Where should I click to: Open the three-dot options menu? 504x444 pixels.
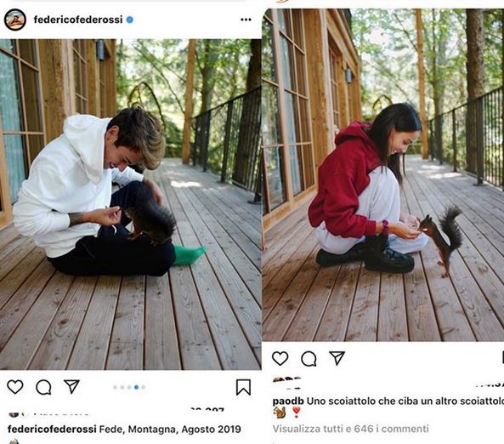pos(246,20)
